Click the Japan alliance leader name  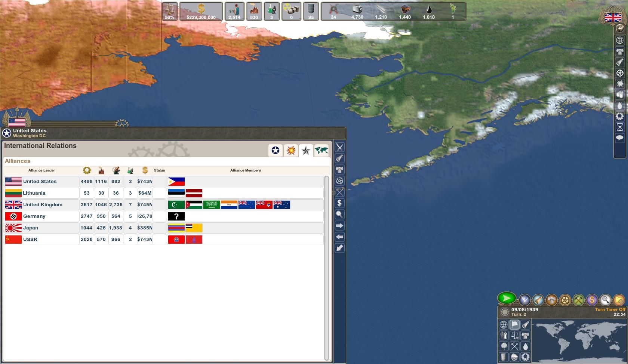[31, 228]
